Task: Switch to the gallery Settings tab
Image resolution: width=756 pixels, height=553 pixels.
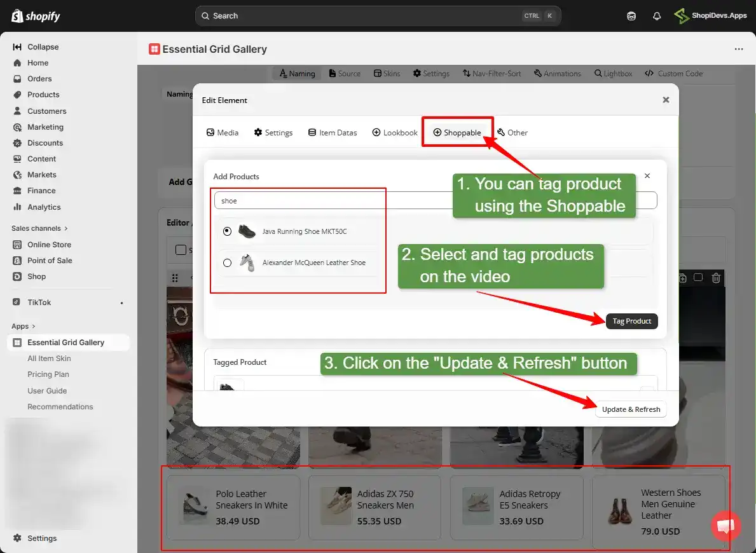Action: pos(432,73)
